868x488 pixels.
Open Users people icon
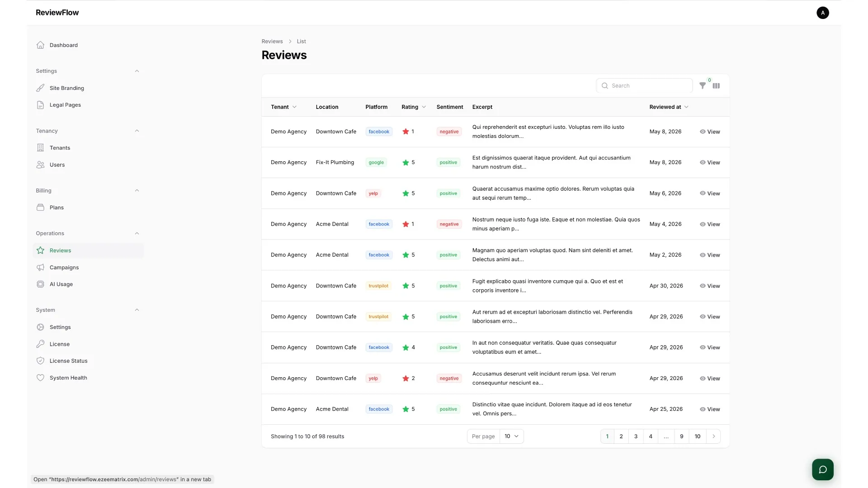point(40,165)
